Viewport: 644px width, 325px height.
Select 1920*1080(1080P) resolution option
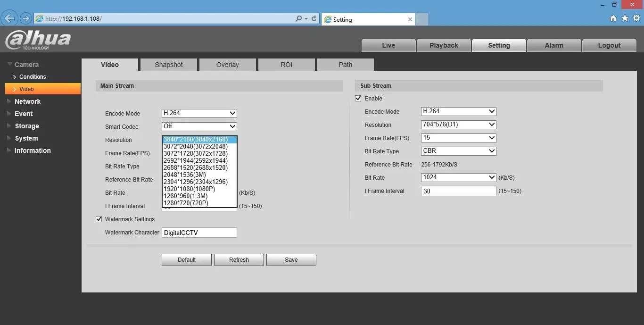click(199, 189)
